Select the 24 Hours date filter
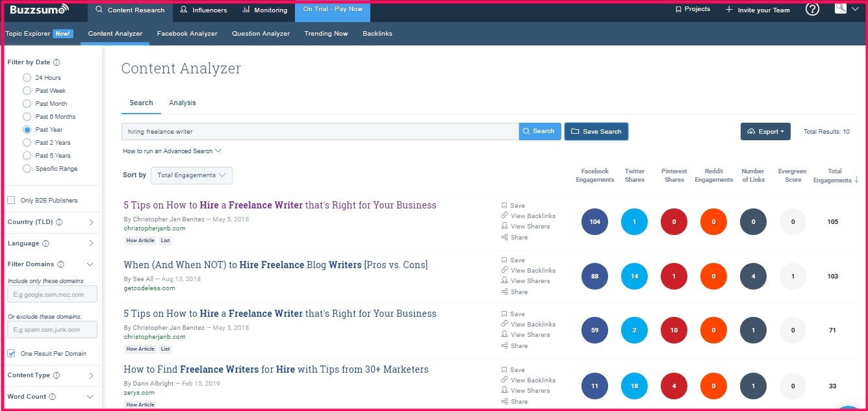868x411 pixels. click(27, 78)
